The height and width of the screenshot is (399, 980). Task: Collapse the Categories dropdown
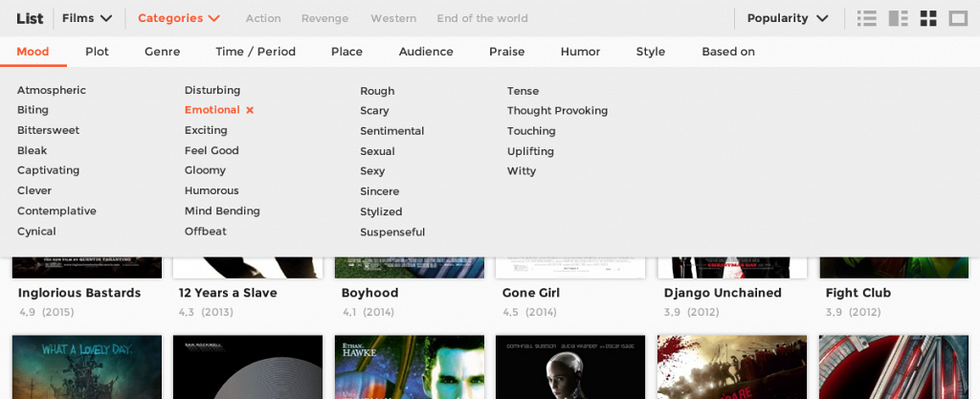[179, 19]
